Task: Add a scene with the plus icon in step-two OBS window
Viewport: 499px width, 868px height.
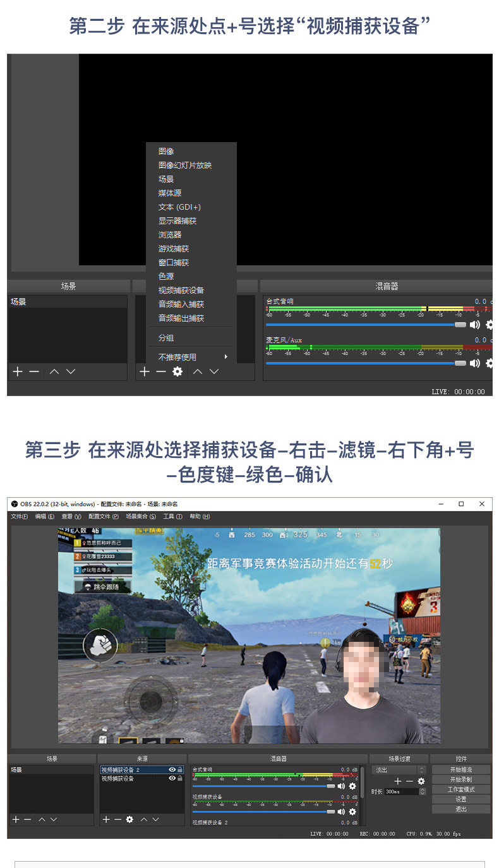Action: pos(18,371)
